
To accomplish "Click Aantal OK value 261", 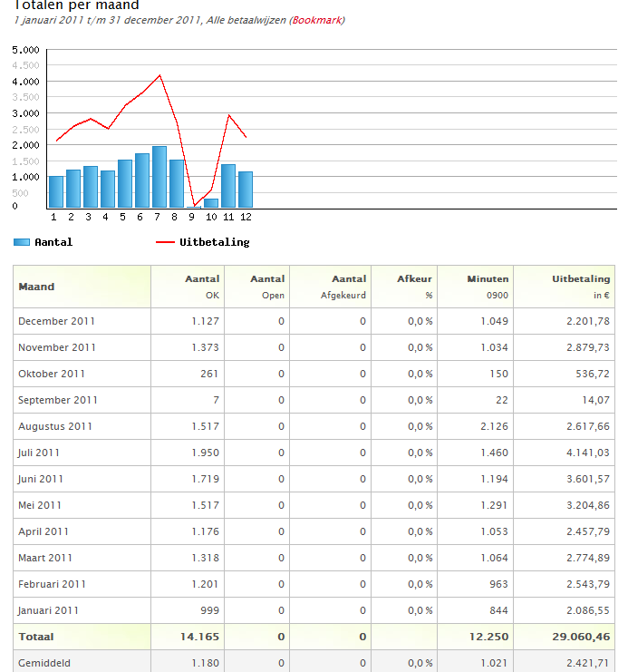I will (x=210, y=375).
